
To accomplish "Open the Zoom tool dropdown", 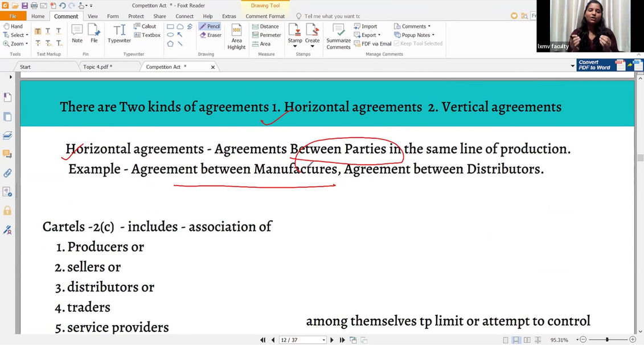I will (x=27, y=43).
